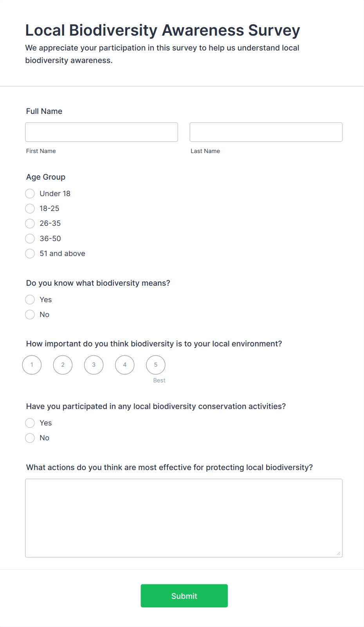Click the Last Name input field
This screenshot has height=627, width=364.
coord(266,132)
